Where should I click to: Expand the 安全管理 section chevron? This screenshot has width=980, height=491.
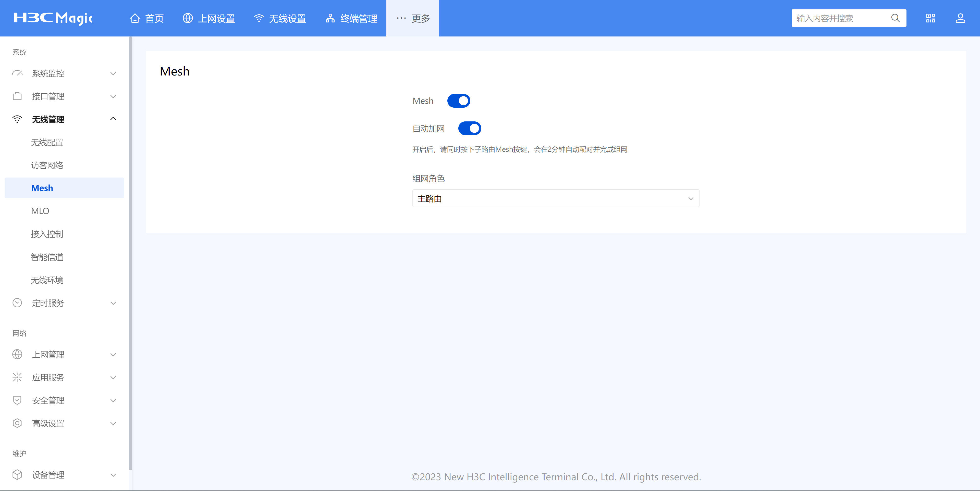(x=113, y=400)
